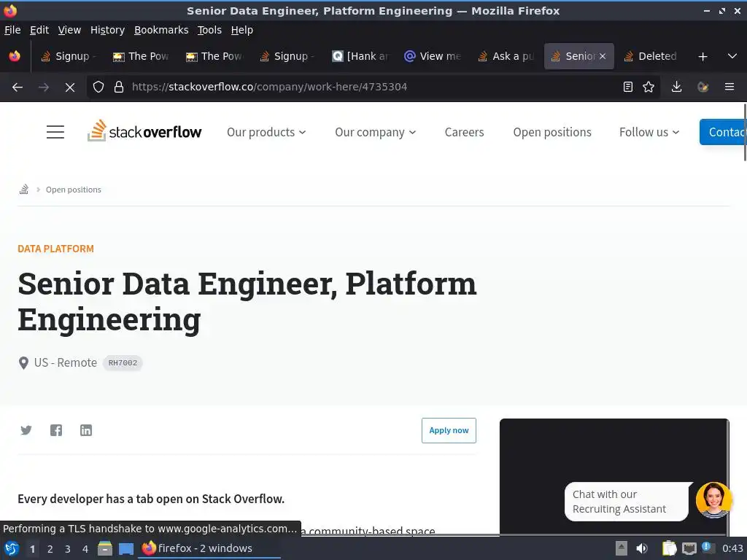The height and width of the screenshot is (560, 747).
Task: Open Firefox downloads panel
Action: [676, 87]
